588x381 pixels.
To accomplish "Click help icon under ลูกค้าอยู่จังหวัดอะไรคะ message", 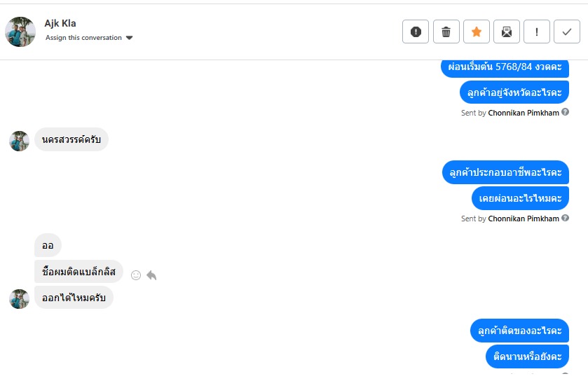I will pos(565,112).
